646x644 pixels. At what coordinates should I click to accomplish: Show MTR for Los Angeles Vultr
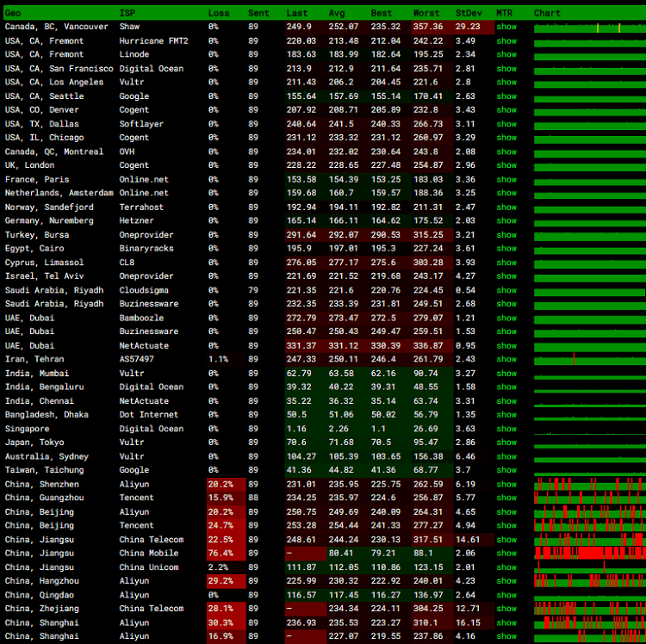click(x=506, y=82)
